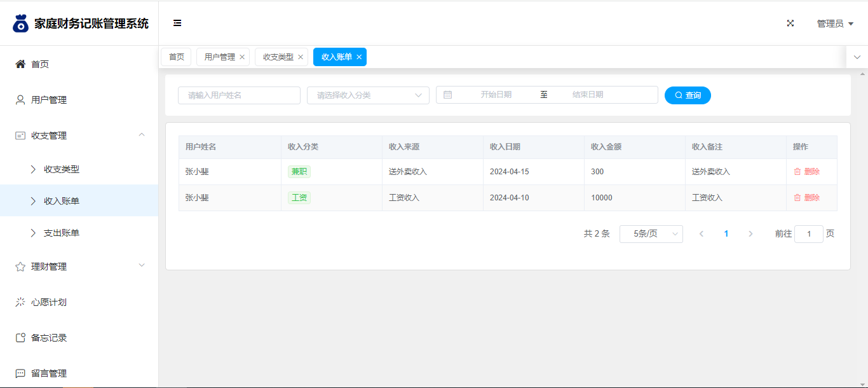Click the sidebar collapse hamburger icon
The image size is (868, 388).
[x=177, y=24]
